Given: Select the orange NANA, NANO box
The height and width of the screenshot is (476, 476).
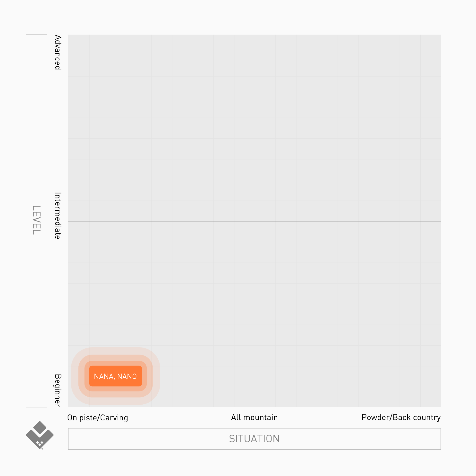Looking at the screenshot, I should 115,376.
